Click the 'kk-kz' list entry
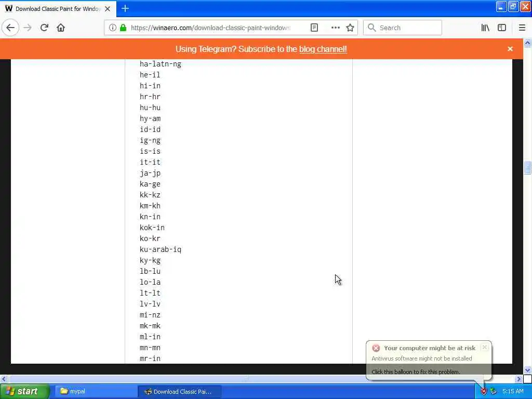The height and width of the screenshot is (399, 532). pos(150,195)
